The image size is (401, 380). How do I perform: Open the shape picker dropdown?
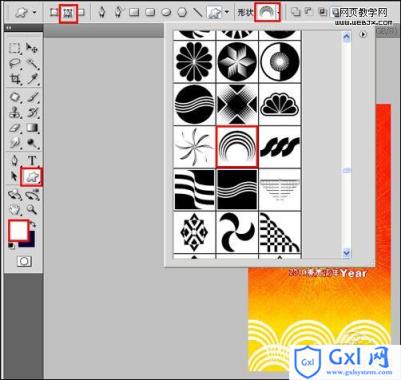[x=267, y=13]
